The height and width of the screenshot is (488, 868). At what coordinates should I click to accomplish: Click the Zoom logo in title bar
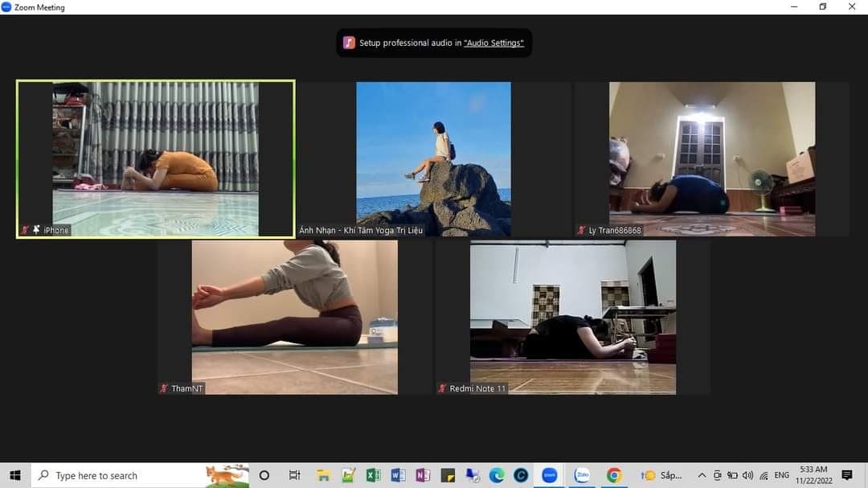click(x=6, y=7)
